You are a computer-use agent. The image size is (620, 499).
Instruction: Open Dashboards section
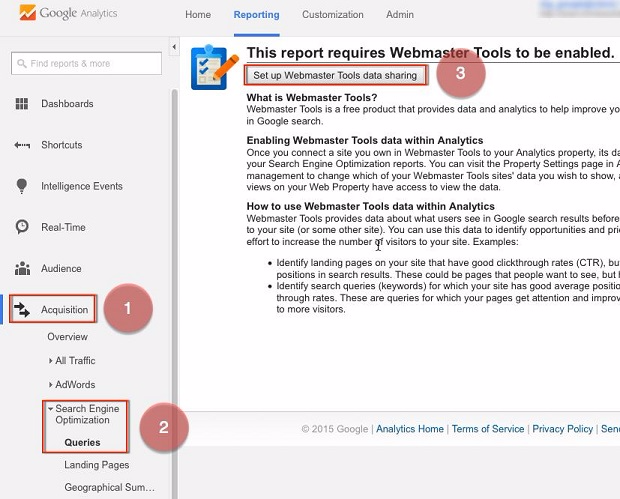coord(67,104)
